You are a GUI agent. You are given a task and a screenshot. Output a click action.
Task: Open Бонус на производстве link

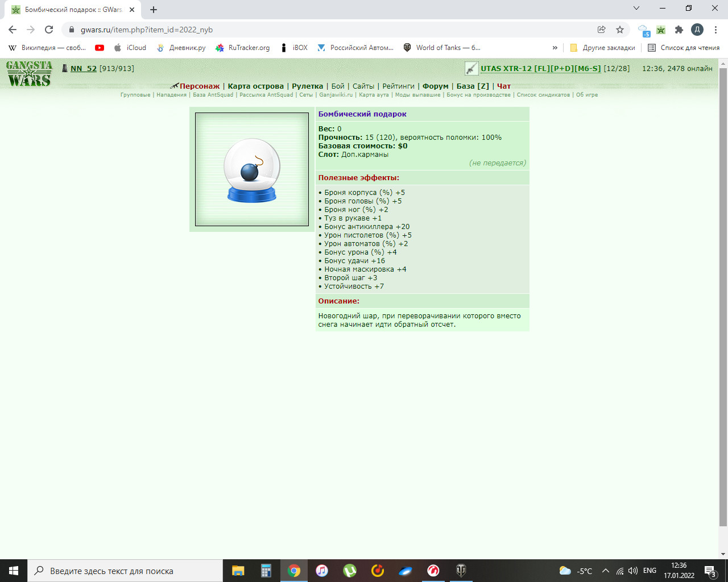(x=478, y=95)
